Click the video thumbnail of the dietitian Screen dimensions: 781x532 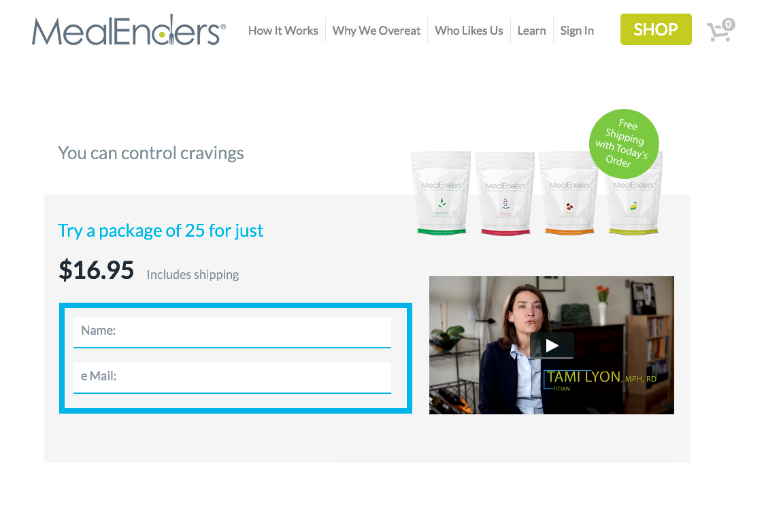[551, 345]
